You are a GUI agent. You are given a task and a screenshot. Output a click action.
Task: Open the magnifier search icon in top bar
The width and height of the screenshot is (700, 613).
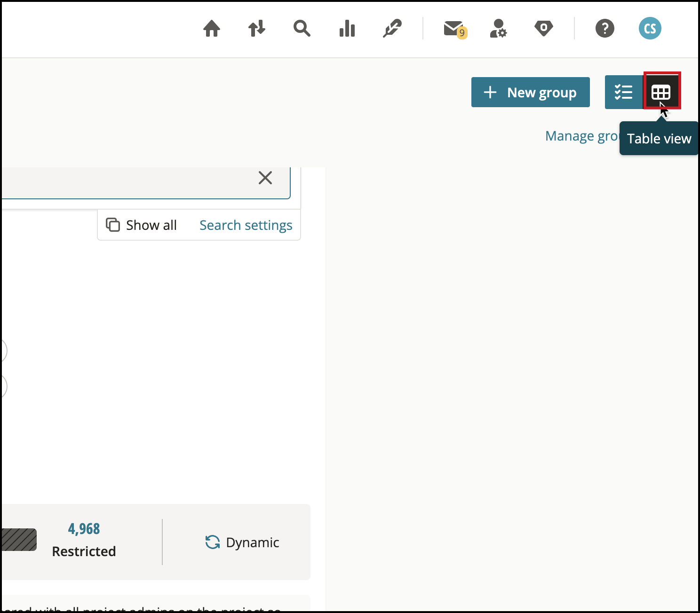pyautogui.click(x=302, y=29)
